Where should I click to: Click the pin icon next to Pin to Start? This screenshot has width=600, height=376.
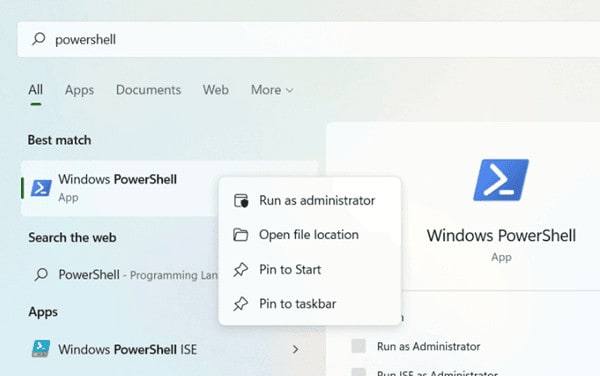tap(241, 270)
